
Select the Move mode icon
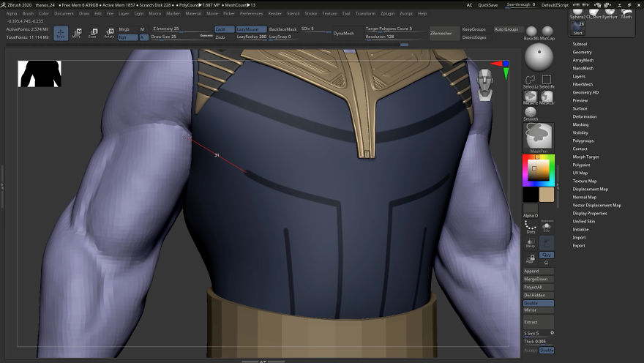coord(77,33)
